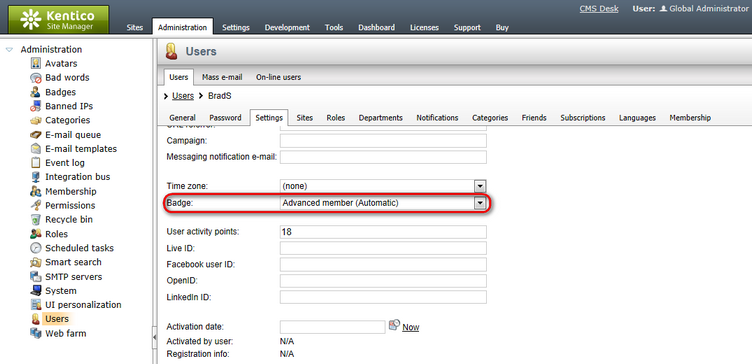Click the Roles icon in the sidebar
Viewport: 752px width, 364px height.
point(35,234)
